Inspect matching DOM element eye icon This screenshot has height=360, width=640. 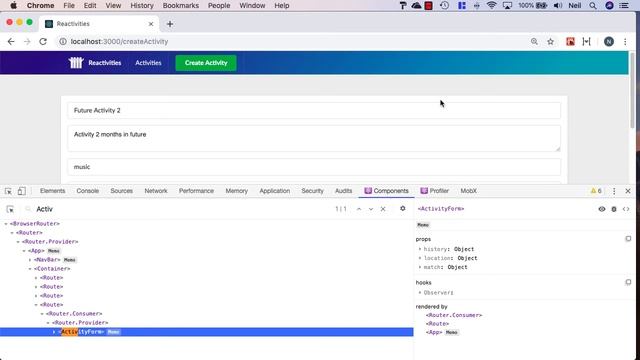pos(602,209)
